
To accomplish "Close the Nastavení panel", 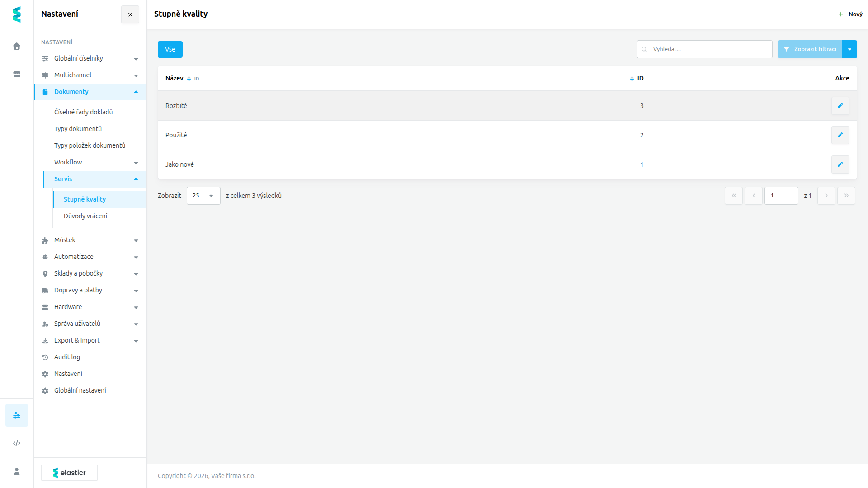I will pyautogui.click(x=130, y=14).
